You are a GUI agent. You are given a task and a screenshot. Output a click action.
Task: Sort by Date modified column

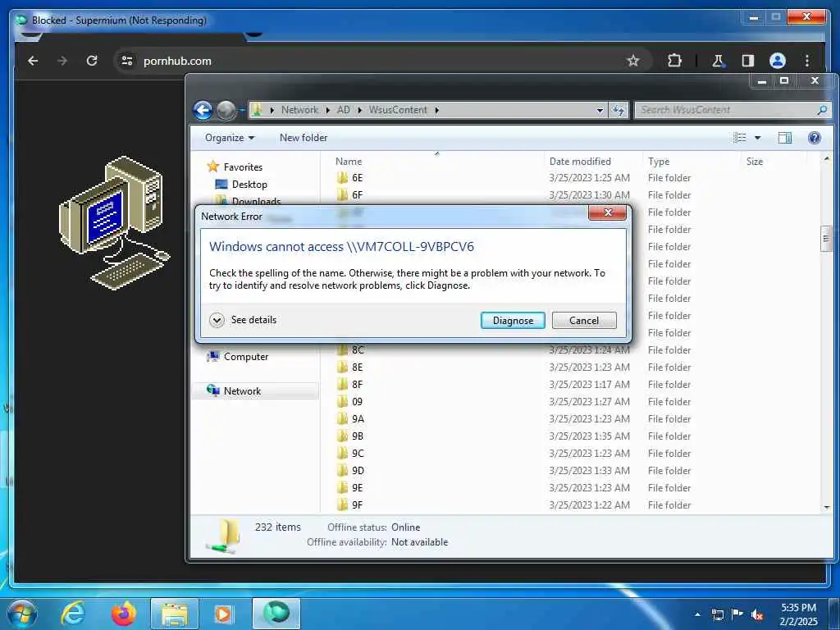pyautogui.click(x=593, y=162)
